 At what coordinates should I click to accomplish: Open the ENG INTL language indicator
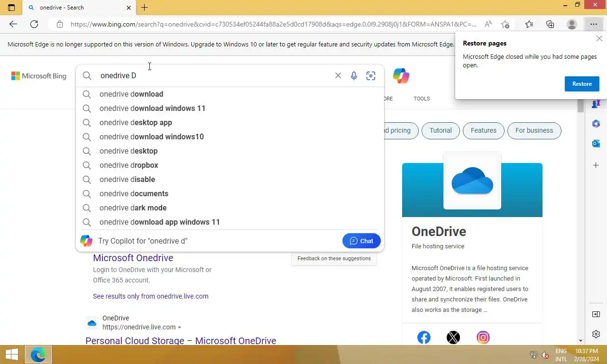click(561, 355)
